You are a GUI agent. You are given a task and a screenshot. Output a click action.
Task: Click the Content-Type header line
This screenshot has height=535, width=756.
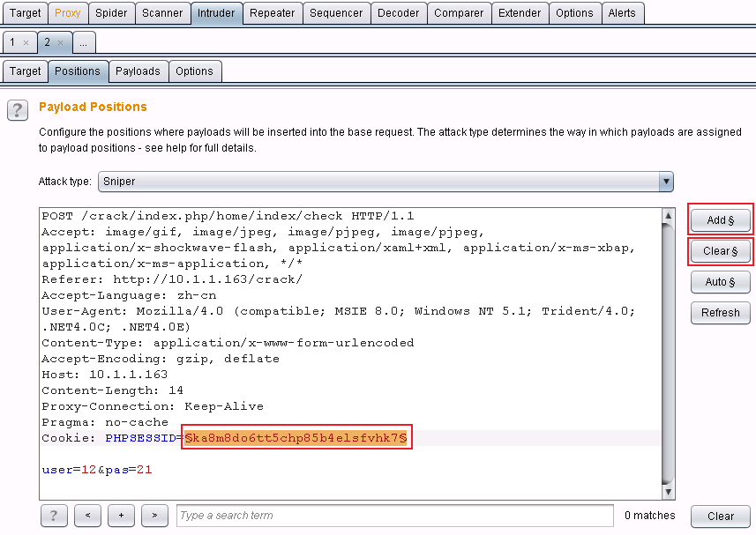click(228, 343)
